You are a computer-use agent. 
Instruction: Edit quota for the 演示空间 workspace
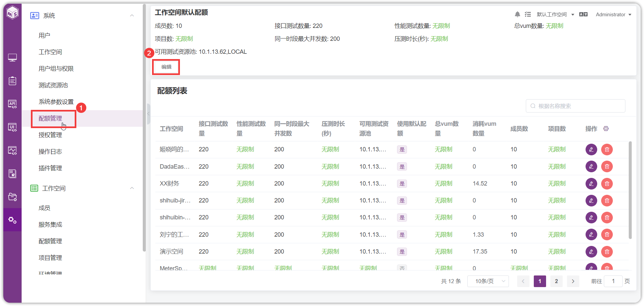coord(591,252)
